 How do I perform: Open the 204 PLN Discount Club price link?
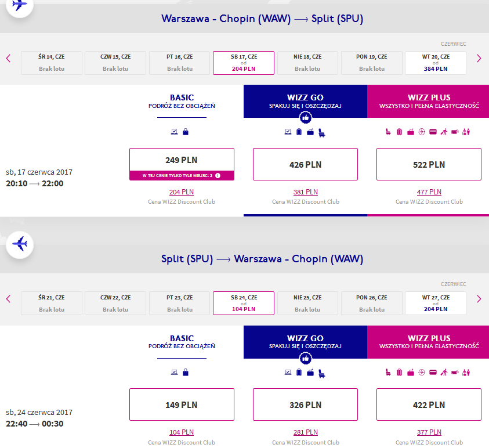point(182,192)
